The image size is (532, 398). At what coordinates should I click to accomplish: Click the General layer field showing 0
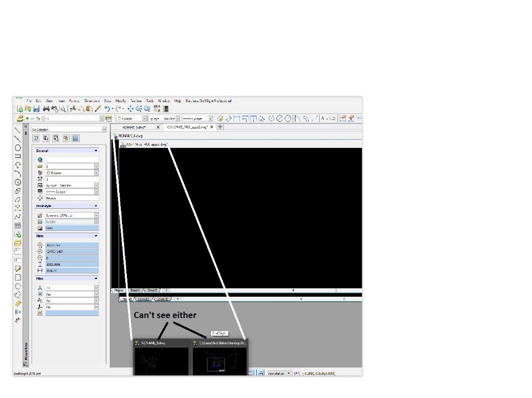point(72,166)
